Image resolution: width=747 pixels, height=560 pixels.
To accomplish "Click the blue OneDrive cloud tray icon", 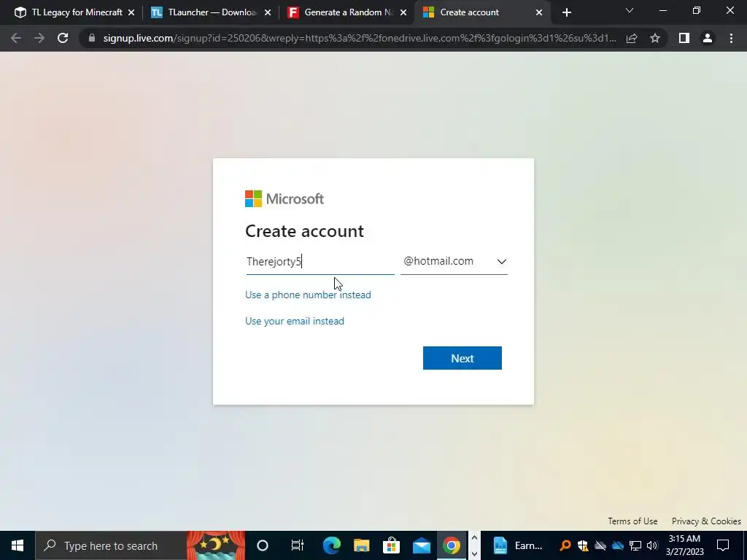I will [618, 545].
